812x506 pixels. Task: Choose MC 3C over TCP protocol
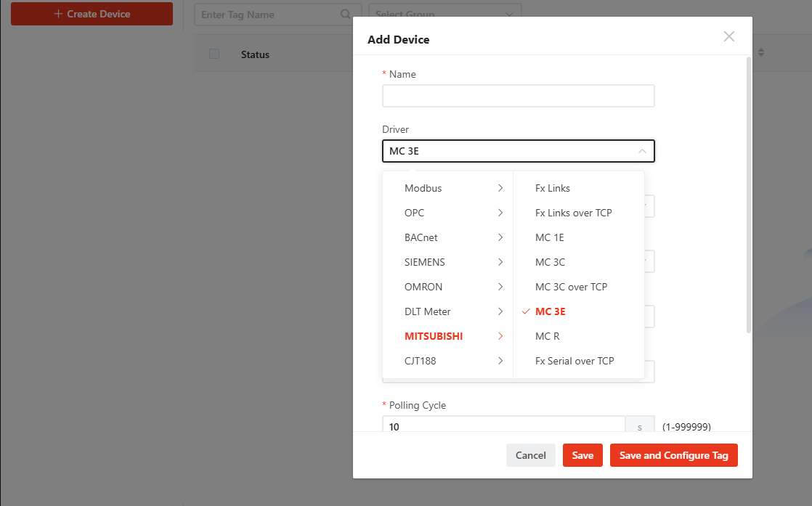click(x=571, y=287)
